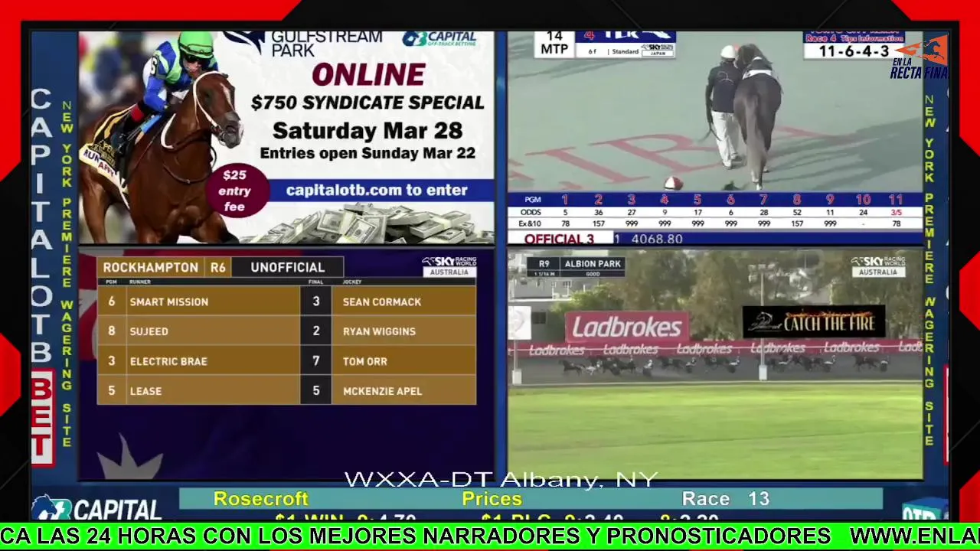Select the Smart Mission runner row
The height and width of the screenshot is (551, 980).
pyautogui.click(x=286, y=302)
